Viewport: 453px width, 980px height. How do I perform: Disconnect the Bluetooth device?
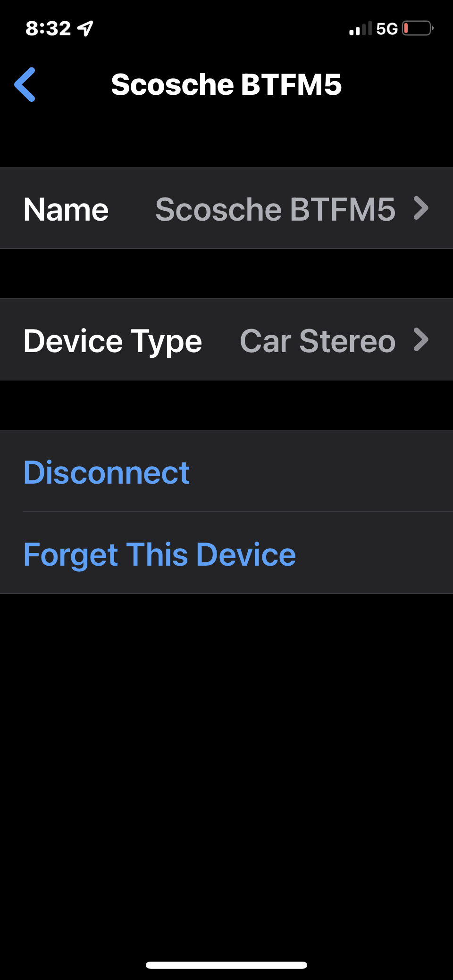pos(107,472)
